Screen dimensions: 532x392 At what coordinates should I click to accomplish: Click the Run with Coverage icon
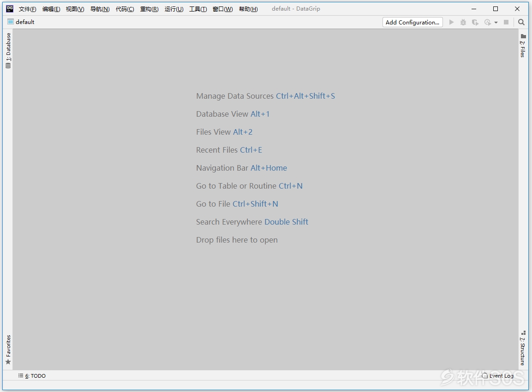pos(475,23)
